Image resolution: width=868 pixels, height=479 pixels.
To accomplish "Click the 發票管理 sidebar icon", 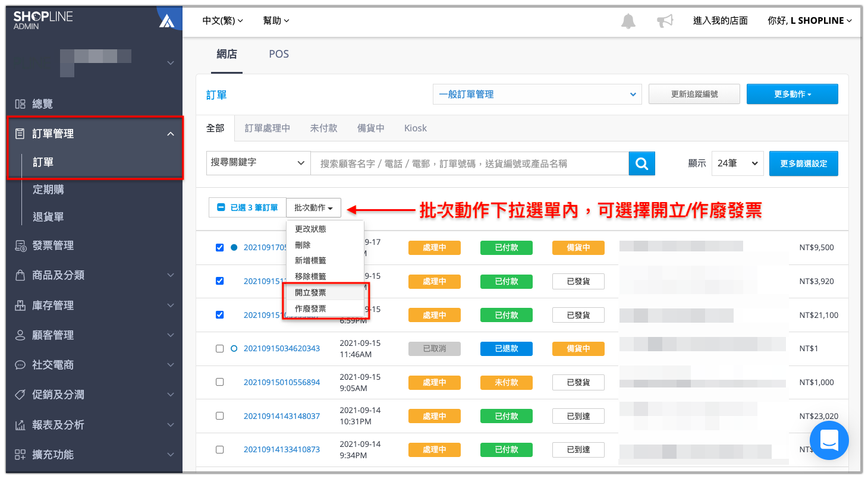I will (x=20, y=245).
